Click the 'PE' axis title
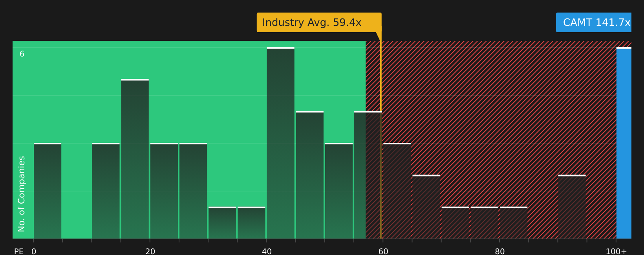 [x=19, y=251]
